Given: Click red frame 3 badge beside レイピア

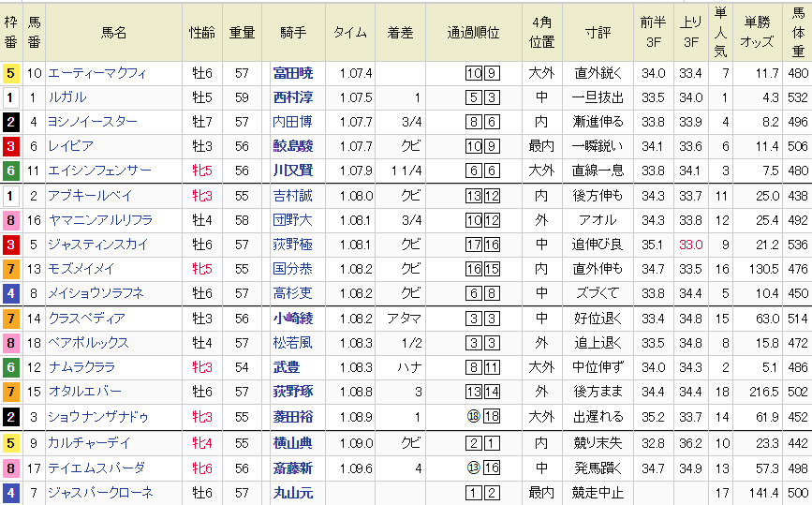Looking at the screenshot, I should pyautogui.click(x=10, y=146).
